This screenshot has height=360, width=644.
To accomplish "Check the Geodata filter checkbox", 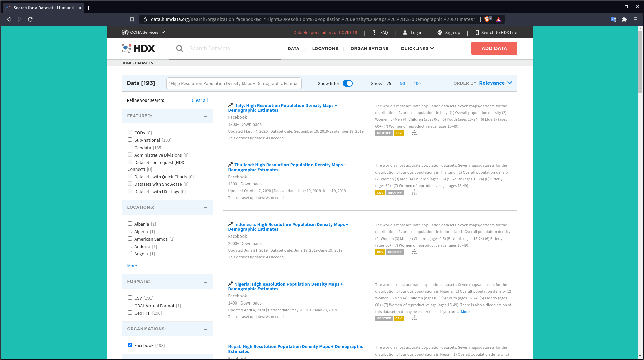I will coord(130,147).
